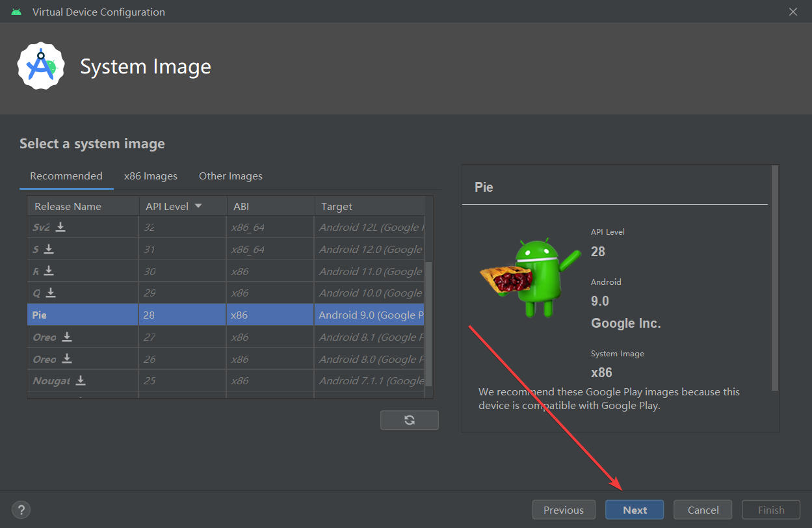Click API level 25 table cell
The height and width of the screenshot is (528, 812).
[x=183, y=380]
